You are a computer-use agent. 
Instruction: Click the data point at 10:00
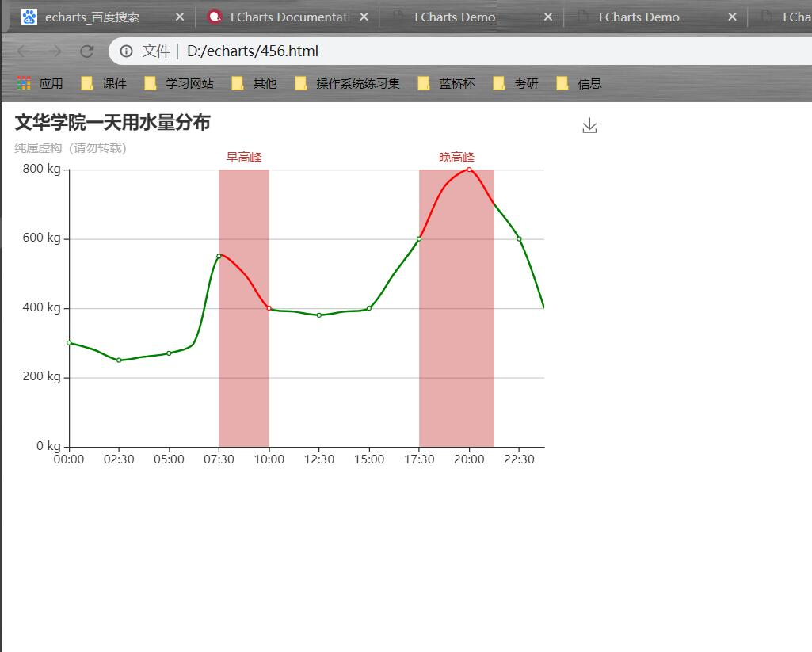click(269, 308)
